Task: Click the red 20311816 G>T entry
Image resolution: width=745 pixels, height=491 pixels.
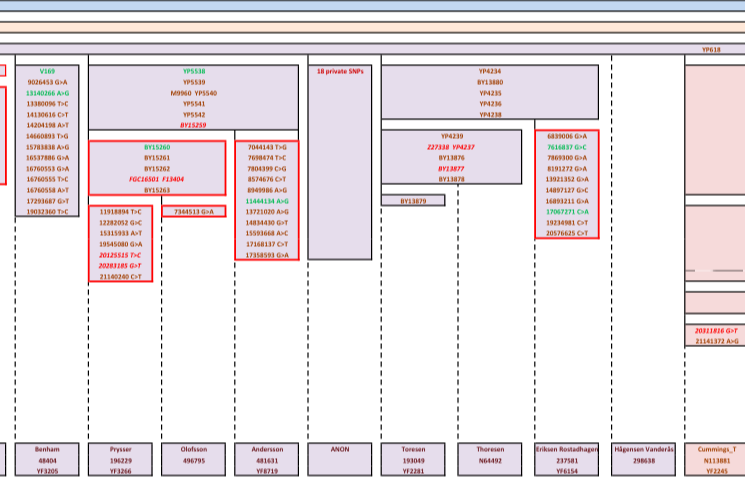Action: (716, 330)
